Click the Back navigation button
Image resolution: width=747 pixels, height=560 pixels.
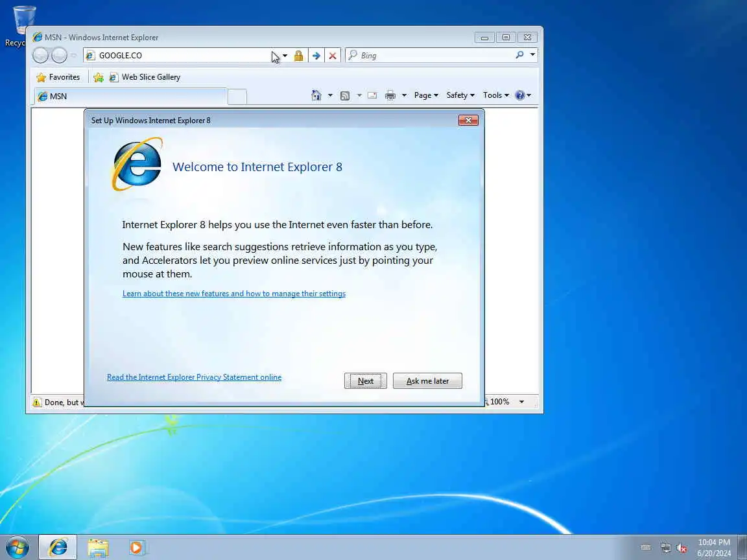pyautogui.click(x=40, y=56)
